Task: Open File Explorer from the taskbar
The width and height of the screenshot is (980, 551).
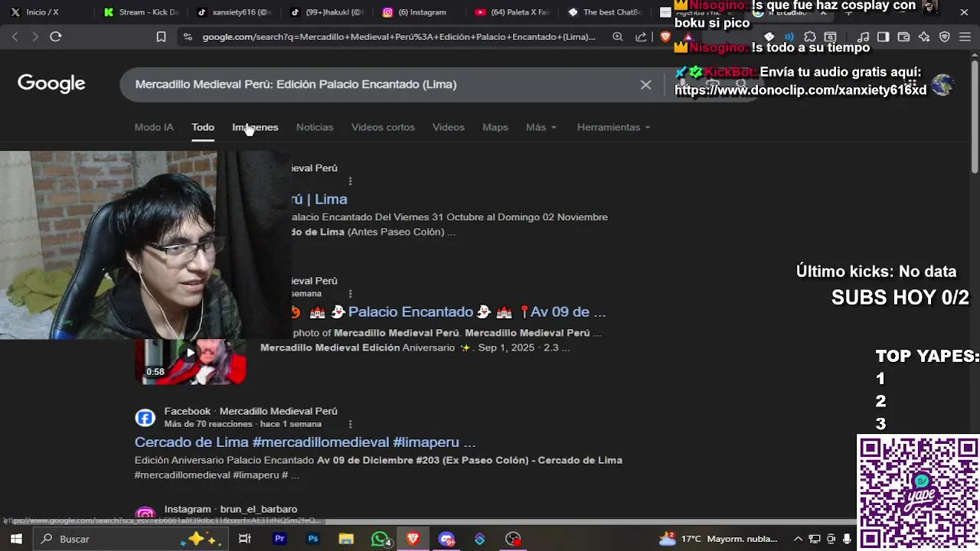Action: point(346,539)
